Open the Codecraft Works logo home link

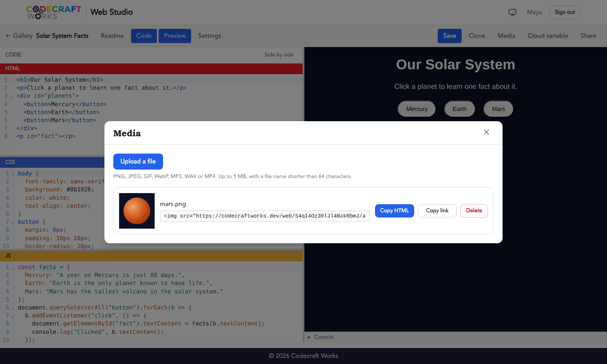pos(54,12)
